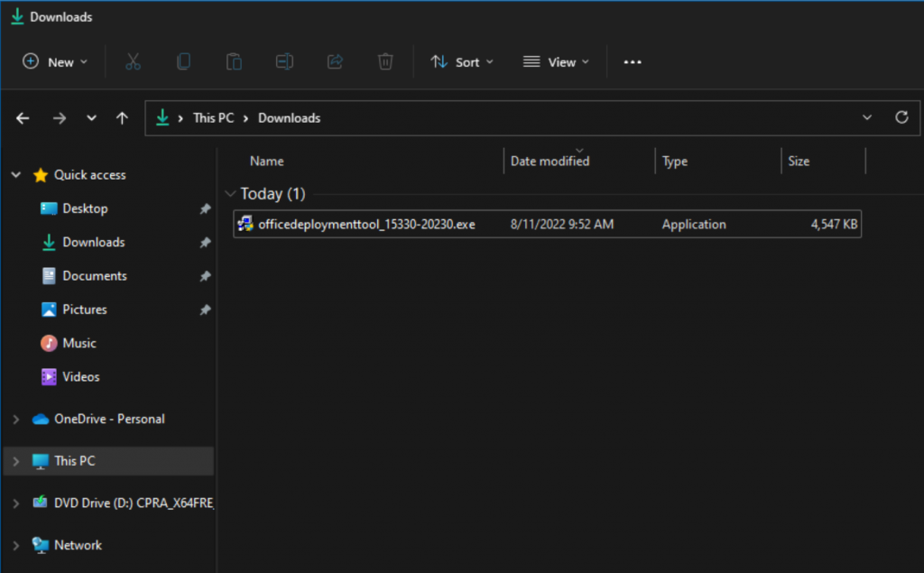
Task: Expand the Network node
Action: coord(16,545)
